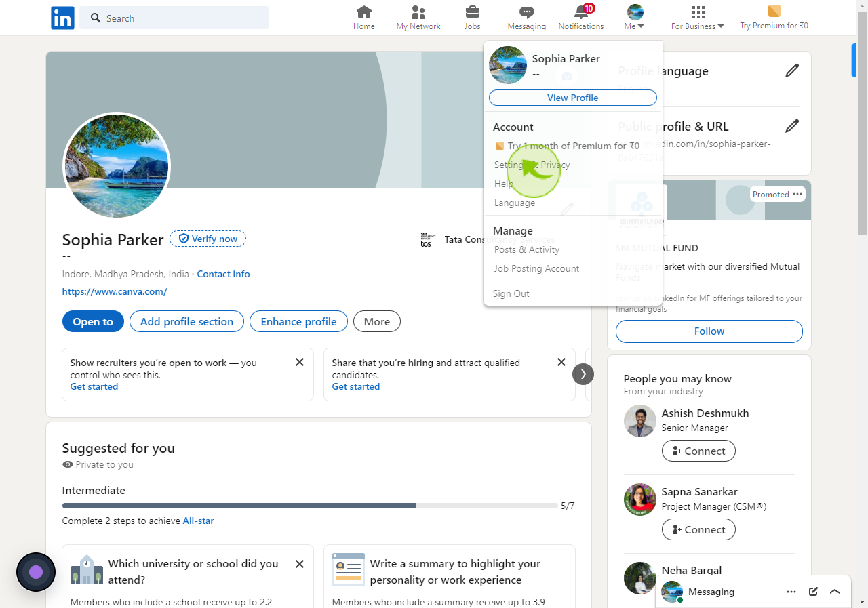Viewport: 868px width, 608px height.
Task: Open the canva.com website link
Action: click(x=115, y=291)
